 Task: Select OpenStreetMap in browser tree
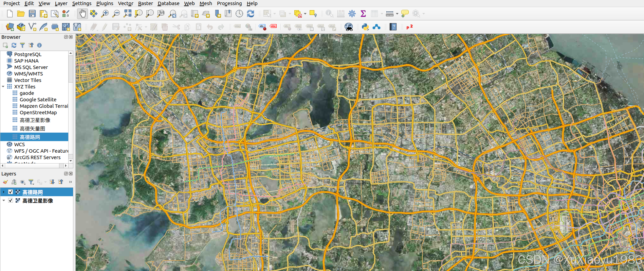point(38,113)
